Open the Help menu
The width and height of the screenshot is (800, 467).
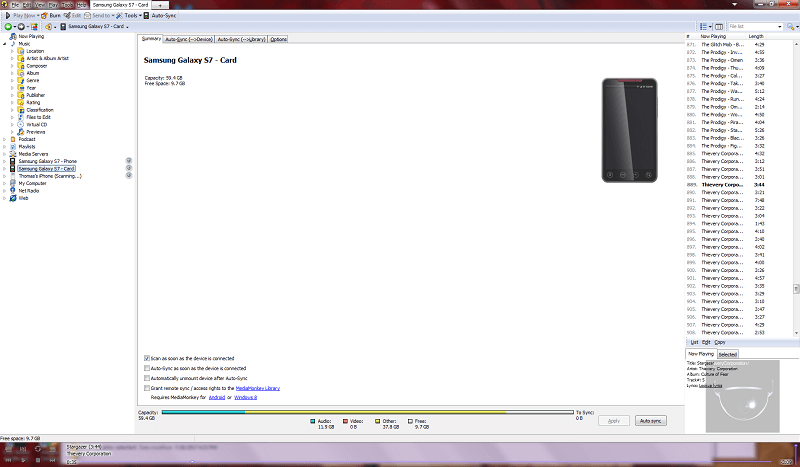click(x=81, y=5)
